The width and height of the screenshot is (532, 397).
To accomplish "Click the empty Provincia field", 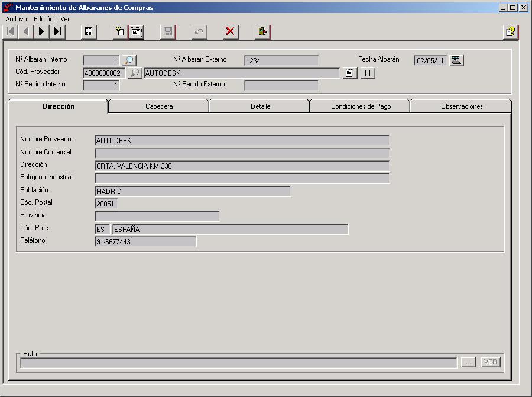I will (x=157, y=217).
